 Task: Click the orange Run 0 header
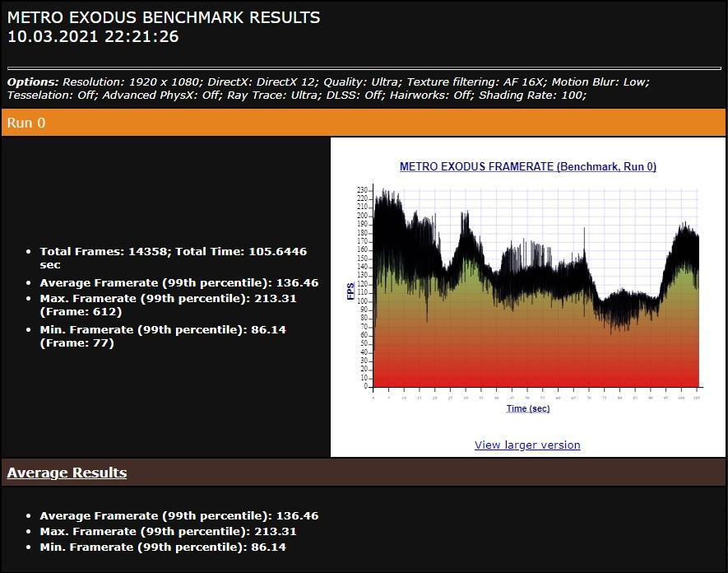[x=364, y=123]
